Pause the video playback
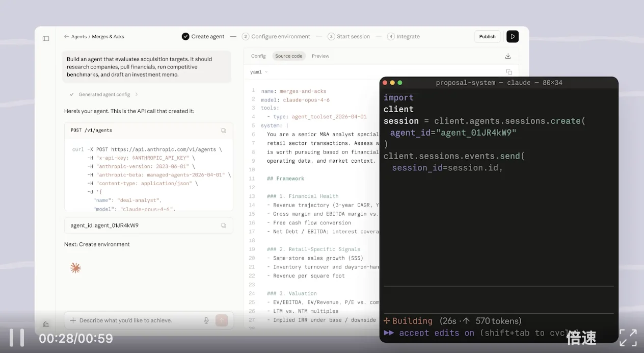This screenshot has height=353, width=644. coord(17,338)
